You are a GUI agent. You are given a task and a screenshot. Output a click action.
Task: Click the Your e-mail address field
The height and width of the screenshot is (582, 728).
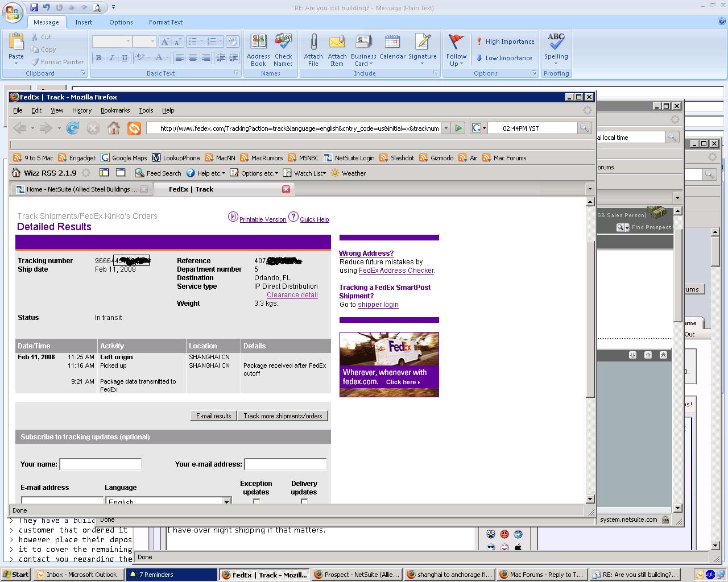tap(286, 464)
